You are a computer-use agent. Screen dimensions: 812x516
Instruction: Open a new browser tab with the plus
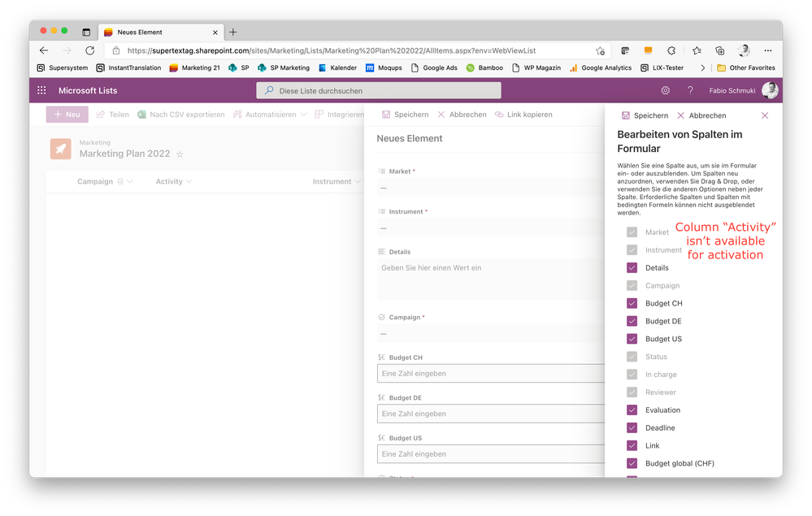[x=233, y=32]
